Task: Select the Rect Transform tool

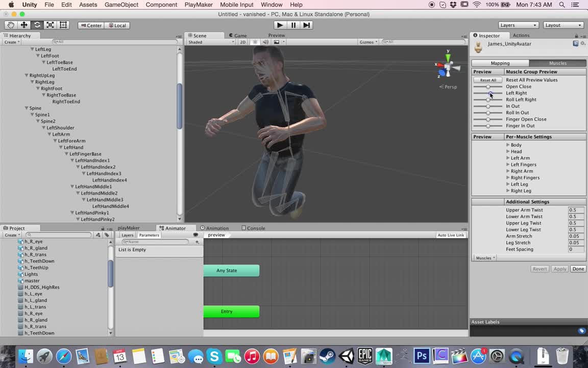Action: [x=63, y=25]
